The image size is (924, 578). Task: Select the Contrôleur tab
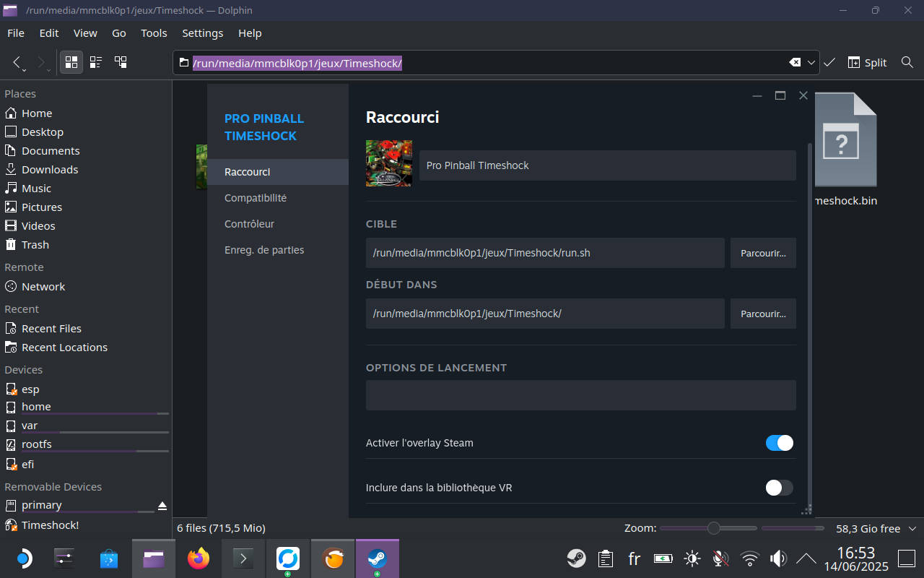(278, 224)
